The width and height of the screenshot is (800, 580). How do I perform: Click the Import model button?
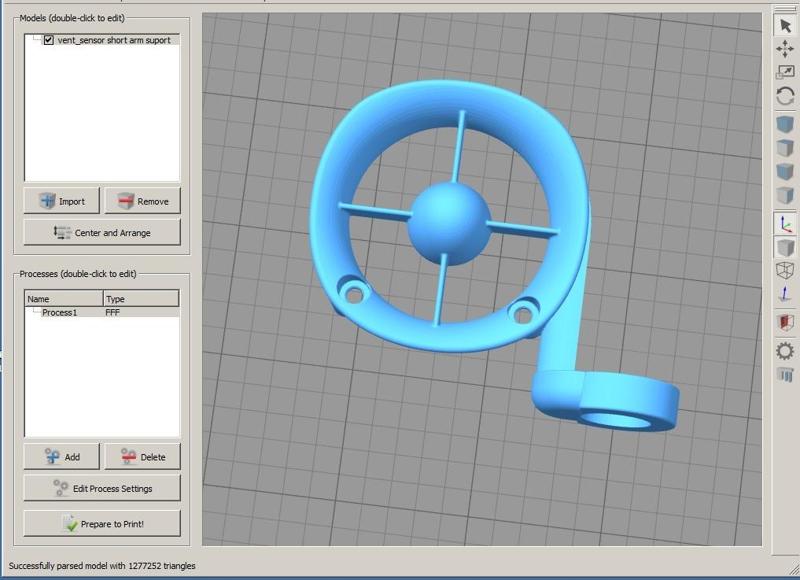62,201
